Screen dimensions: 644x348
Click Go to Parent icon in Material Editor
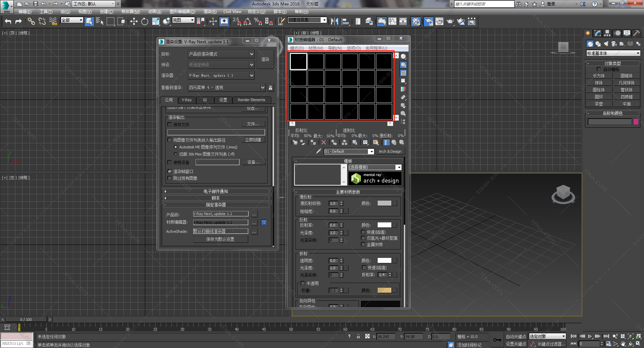pos(394,142)
